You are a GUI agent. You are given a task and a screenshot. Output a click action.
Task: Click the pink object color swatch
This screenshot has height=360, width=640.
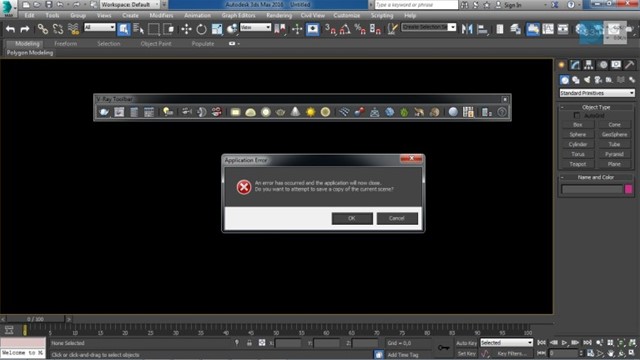tap(629, 189)
